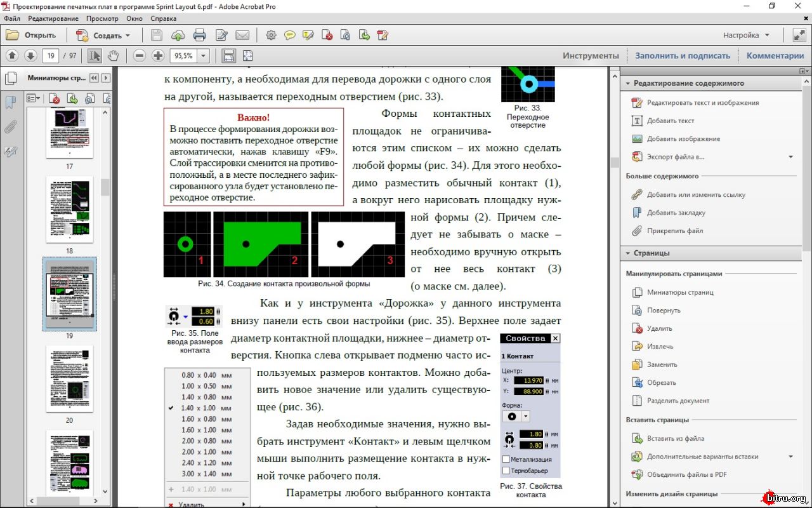Open the Файл menu

12,18
